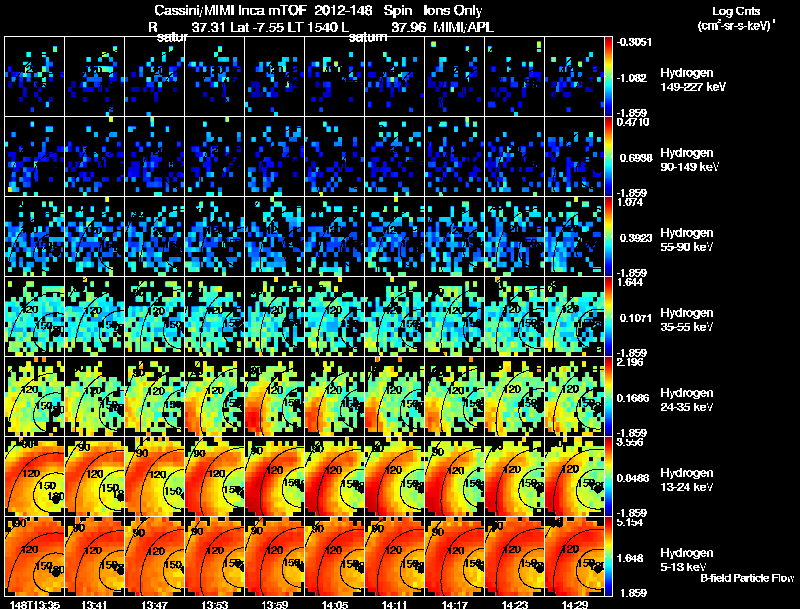Open the 13:59 panel in the 24-35 keV row
The width and height of the screenshot is (800, 609).
pos(274,397)
